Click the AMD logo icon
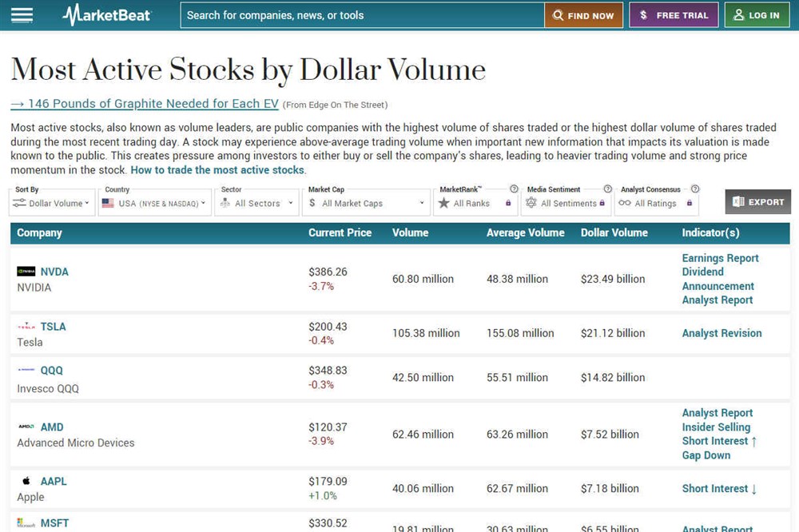The width and height of the screenshot is (799, 532). [x=26, y=427]
